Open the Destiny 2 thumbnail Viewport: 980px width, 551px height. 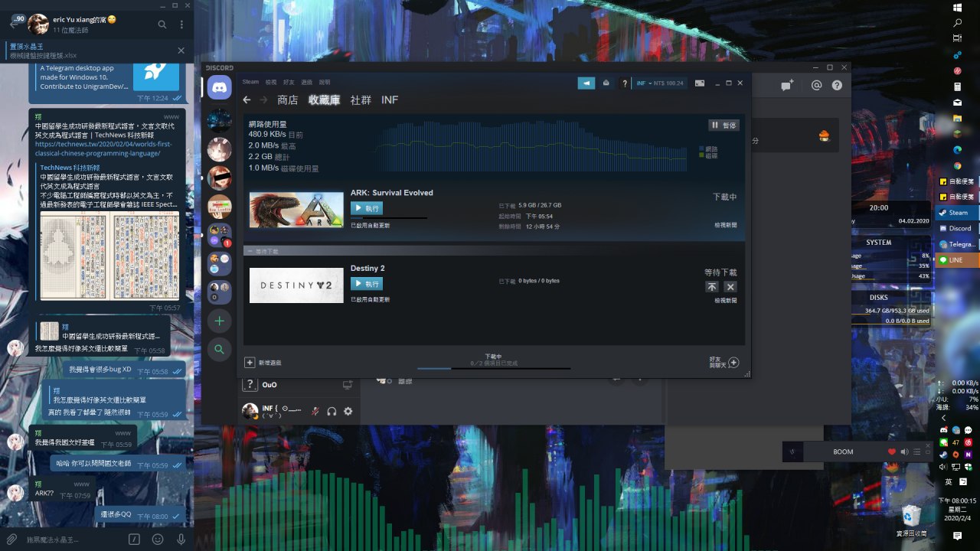coord(296,285)
